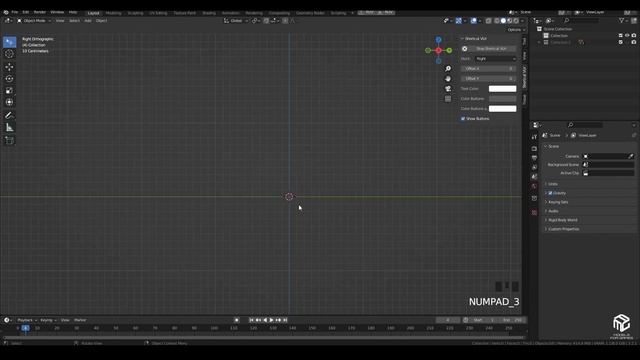Toggle render camera icon of Collection
This screenshot has height=360, width=640.
coord(633,36)
